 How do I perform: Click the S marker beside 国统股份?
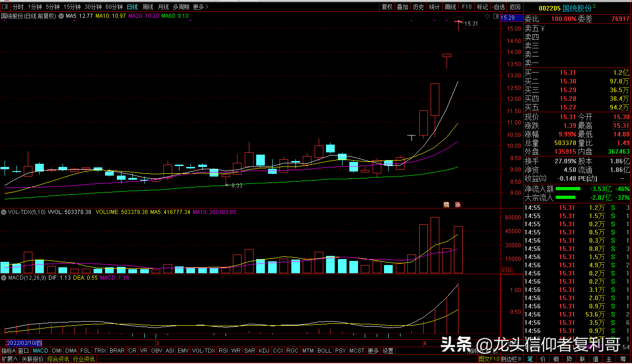point(594,7)
